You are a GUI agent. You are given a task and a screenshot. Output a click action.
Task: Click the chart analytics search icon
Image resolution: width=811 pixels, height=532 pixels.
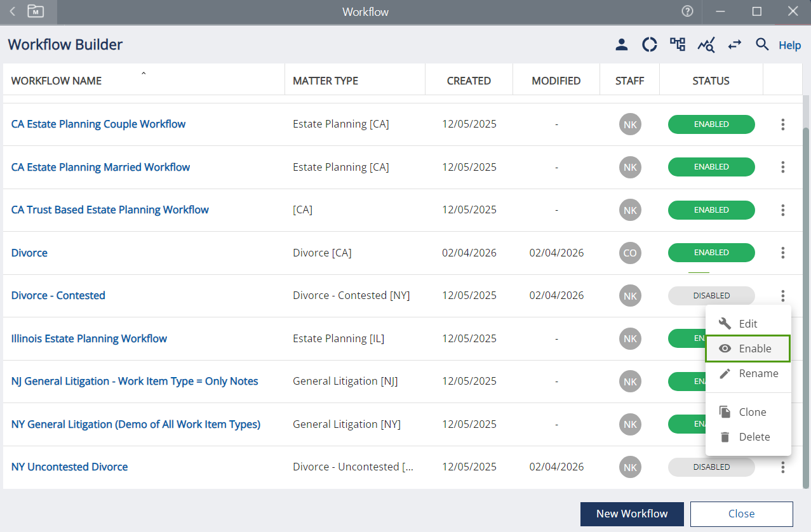coord(706,44)
